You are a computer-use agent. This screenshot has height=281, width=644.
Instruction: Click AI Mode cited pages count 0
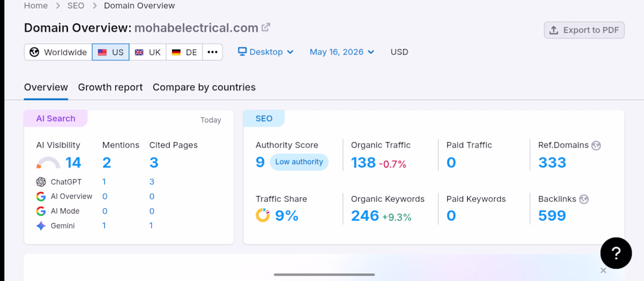(x=152, y=211)
